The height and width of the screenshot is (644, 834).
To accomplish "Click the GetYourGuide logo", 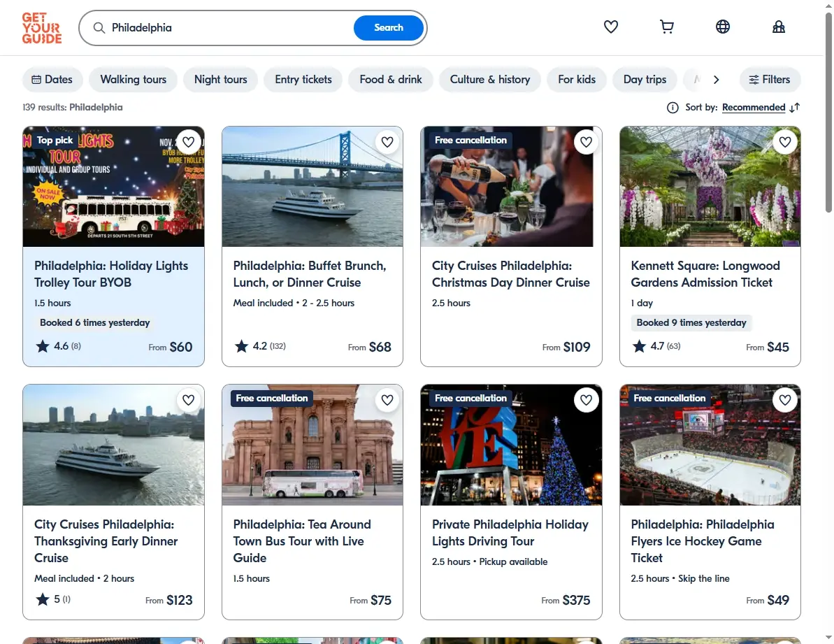I will (x=42, y=28).
